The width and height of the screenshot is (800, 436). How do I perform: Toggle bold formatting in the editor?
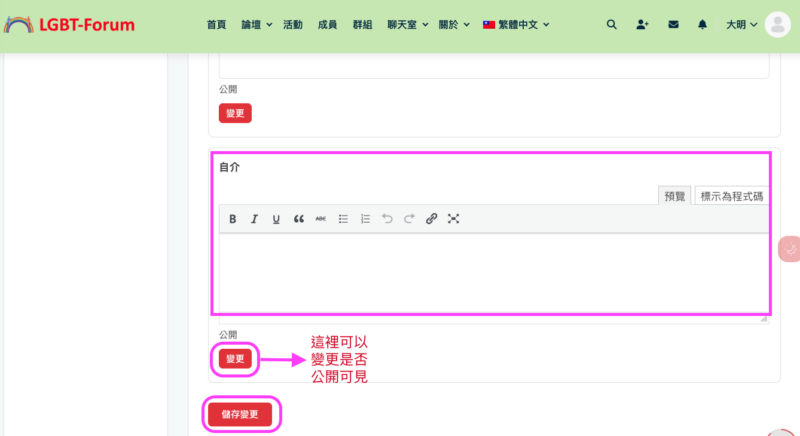tap(233, 219)
